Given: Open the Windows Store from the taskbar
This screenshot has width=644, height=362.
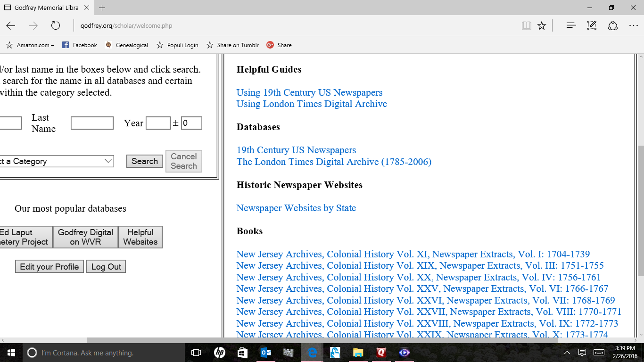Looking at the screenshot, I should point(242,353).
